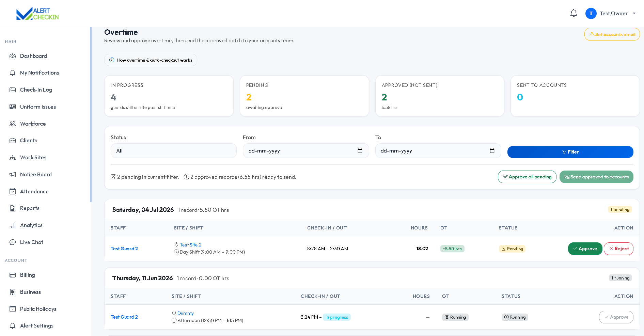Image resolution: width=644 pixels, height=336 pixels.
Task: Click the From date input field
Action: [x=306, y=150]
